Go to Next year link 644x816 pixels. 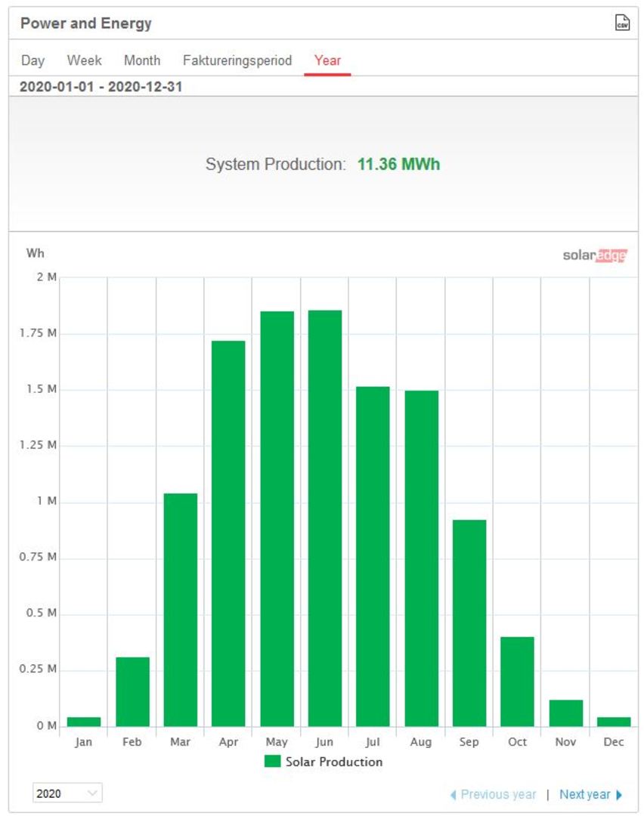[x=584, y=795]
